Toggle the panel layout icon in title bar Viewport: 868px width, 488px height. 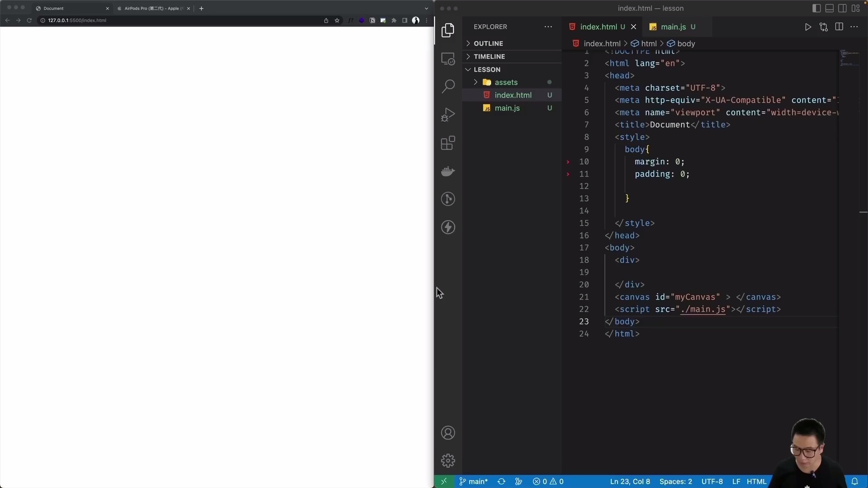[829, 8]
